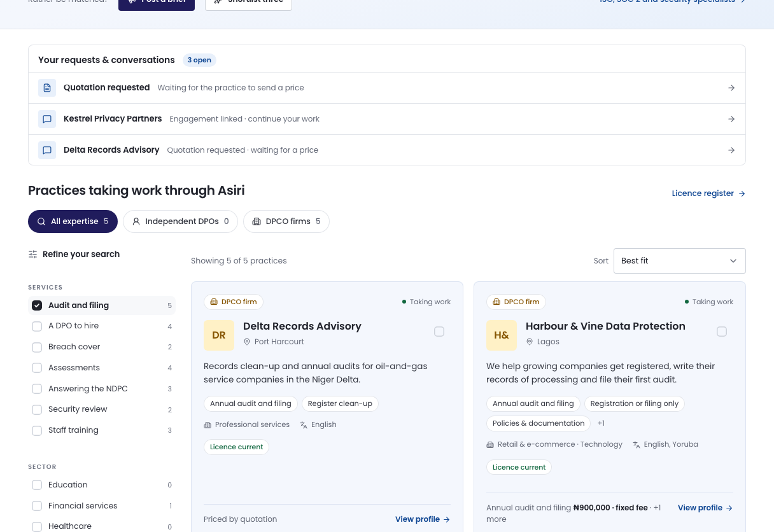Click Port Harcourt location pin icon

[247, 342]
